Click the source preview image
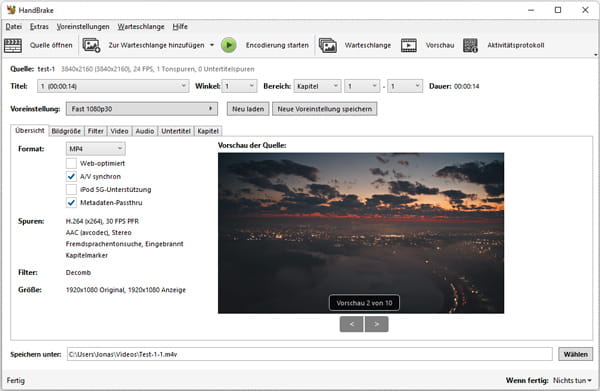Viewport: 600px width, 391px height. point(361,233)
